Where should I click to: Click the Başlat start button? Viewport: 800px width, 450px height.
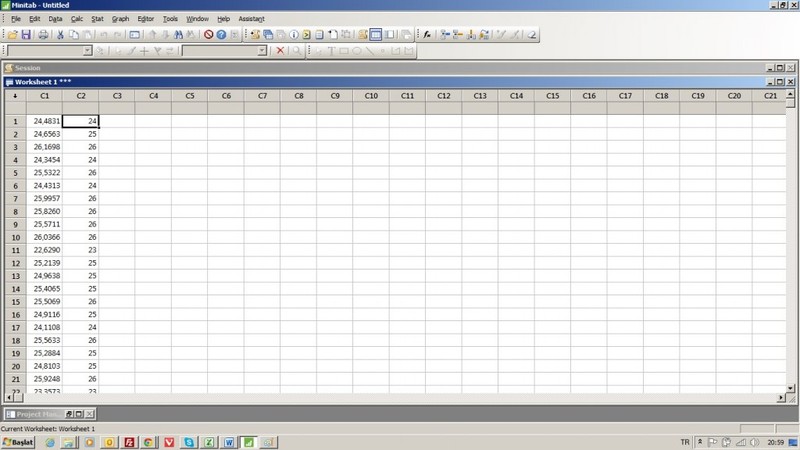pos(17,442)
